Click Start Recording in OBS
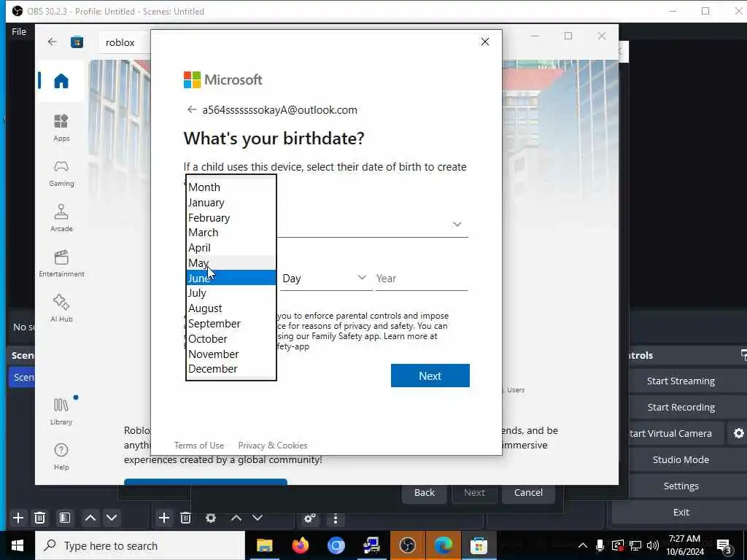The width and height of the screenshot is (747, 560). click(681, 407)
